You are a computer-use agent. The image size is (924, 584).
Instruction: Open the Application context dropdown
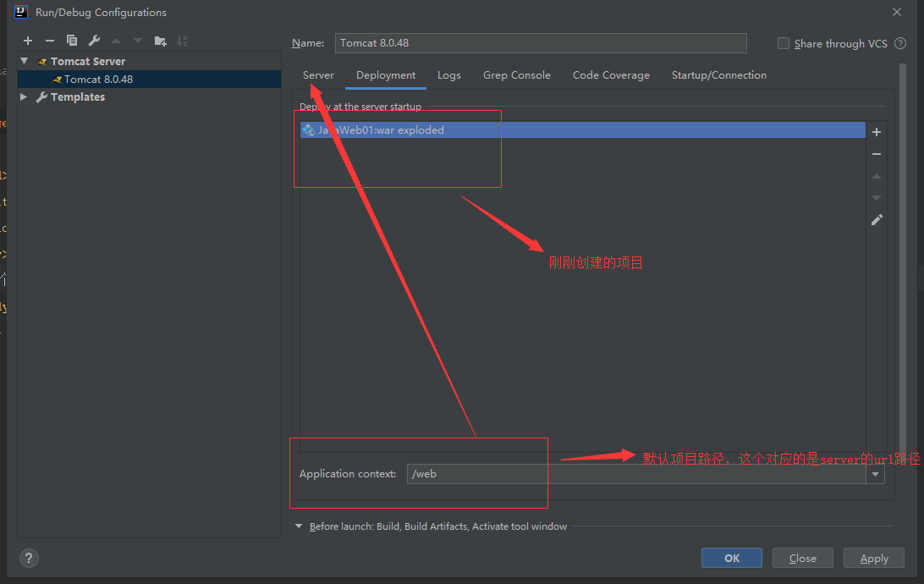coord(875,474)
